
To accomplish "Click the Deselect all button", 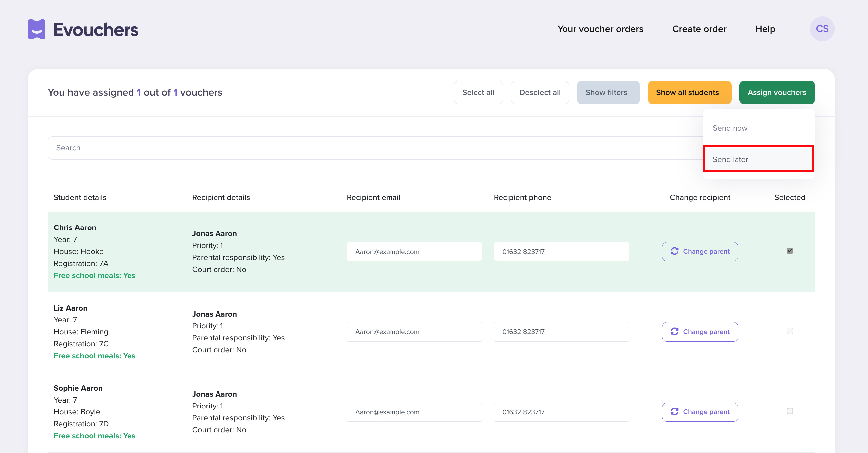I will tap(540, 92).
